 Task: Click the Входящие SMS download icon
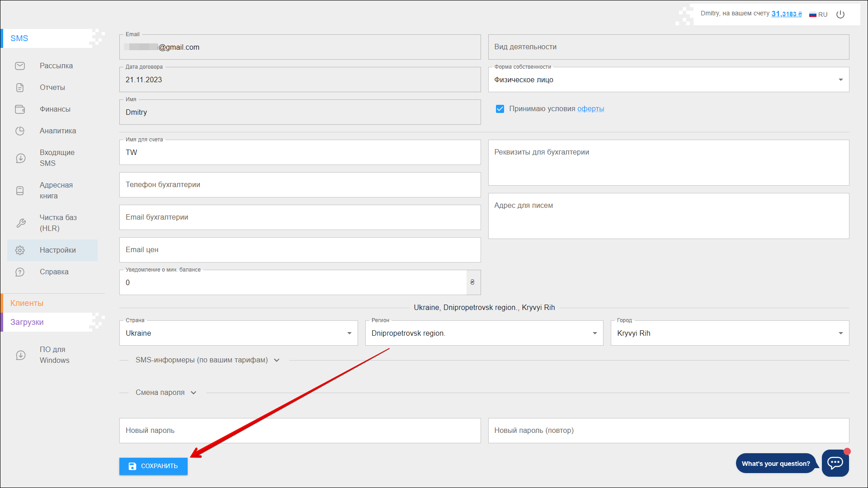[x=20, y=158]
